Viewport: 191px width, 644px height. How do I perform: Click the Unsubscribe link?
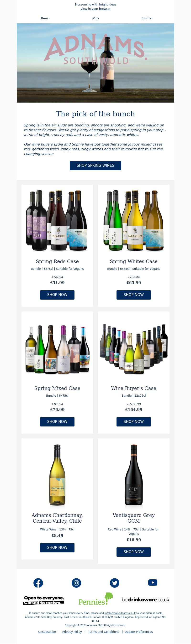point(47,632)
